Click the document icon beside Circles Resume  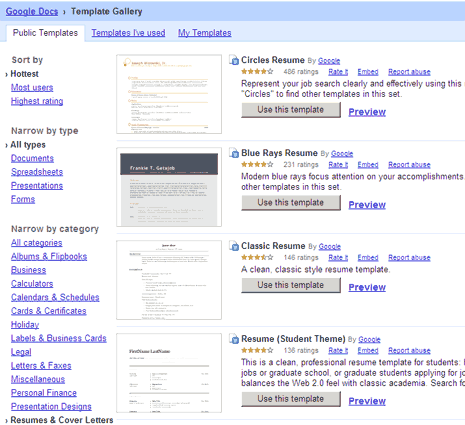(x=234, y=60)
